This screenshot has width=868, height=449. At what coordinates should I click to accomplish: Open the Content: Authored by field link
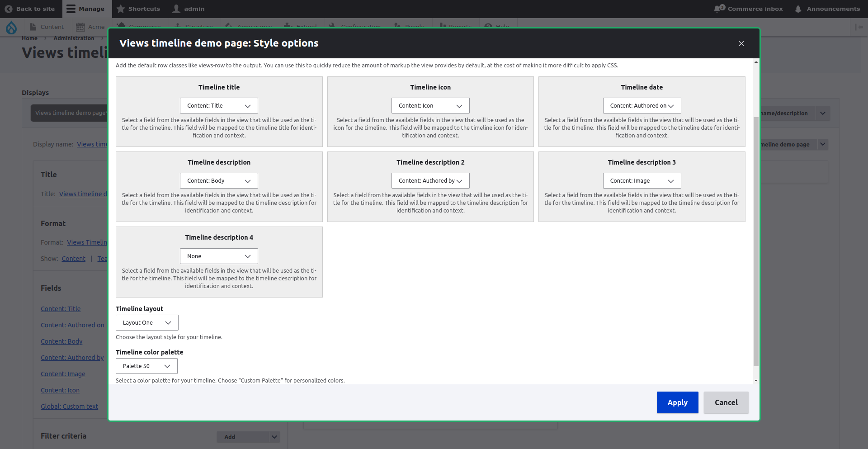point(72,358)
